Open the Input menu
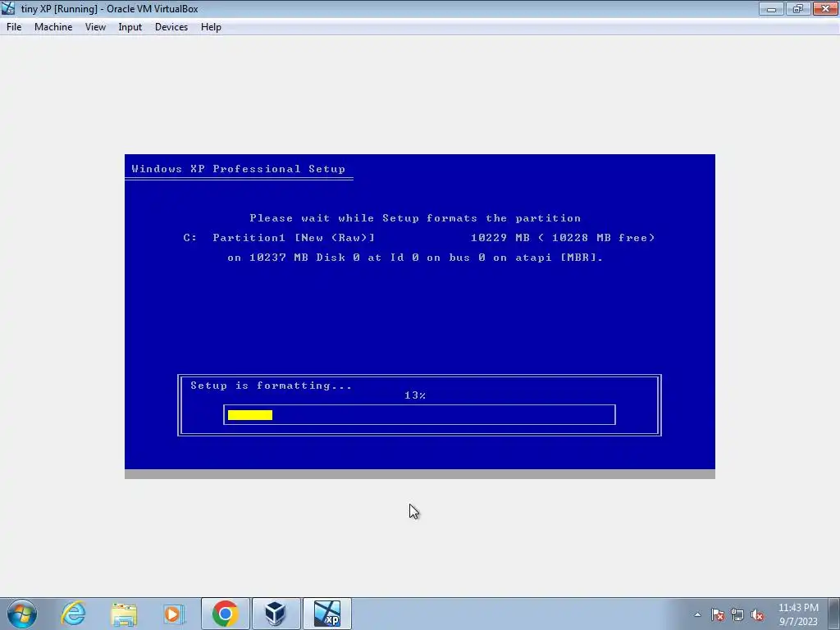 click(130, 27)
